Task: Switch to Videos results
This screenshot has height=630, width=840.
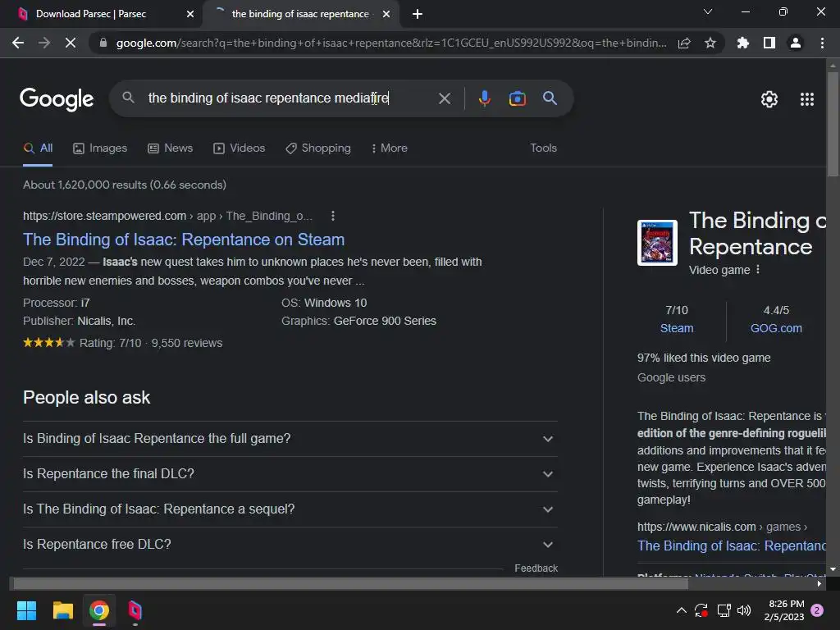Action: pos(239,148)
